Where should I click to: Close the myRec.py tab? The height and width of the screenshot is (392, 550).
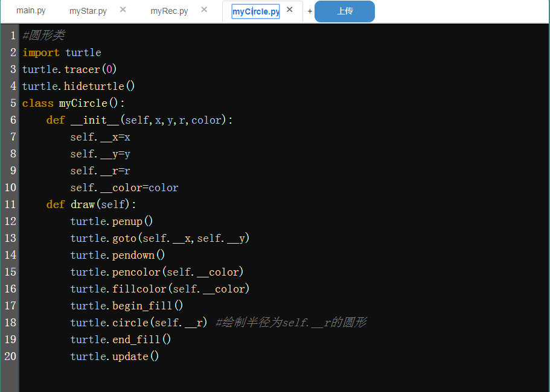(x=204, y=10)
